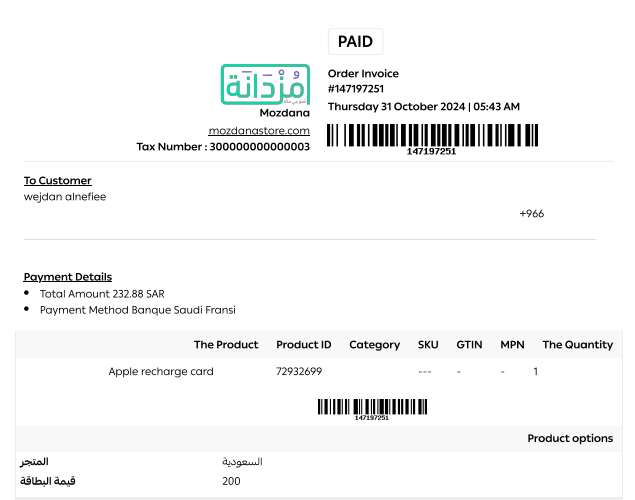635x500 pixels.
Task: Click 'GTIN' column header
Action: click(x=469, y=345)
